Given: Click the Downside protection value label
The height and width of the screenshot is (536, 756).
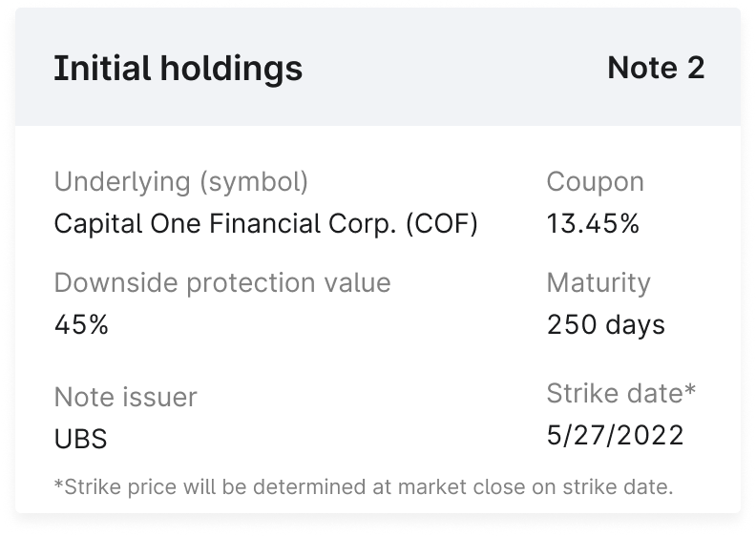Looking at the screenshot, I should click(222, 282).
